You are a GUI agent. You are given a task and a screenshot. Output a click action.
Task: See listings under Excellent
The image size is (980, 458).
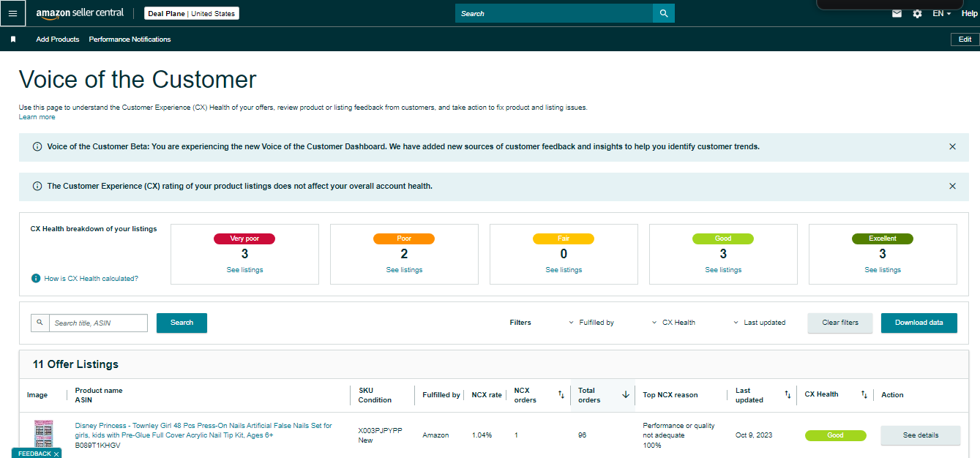click(x=883, y=270)
